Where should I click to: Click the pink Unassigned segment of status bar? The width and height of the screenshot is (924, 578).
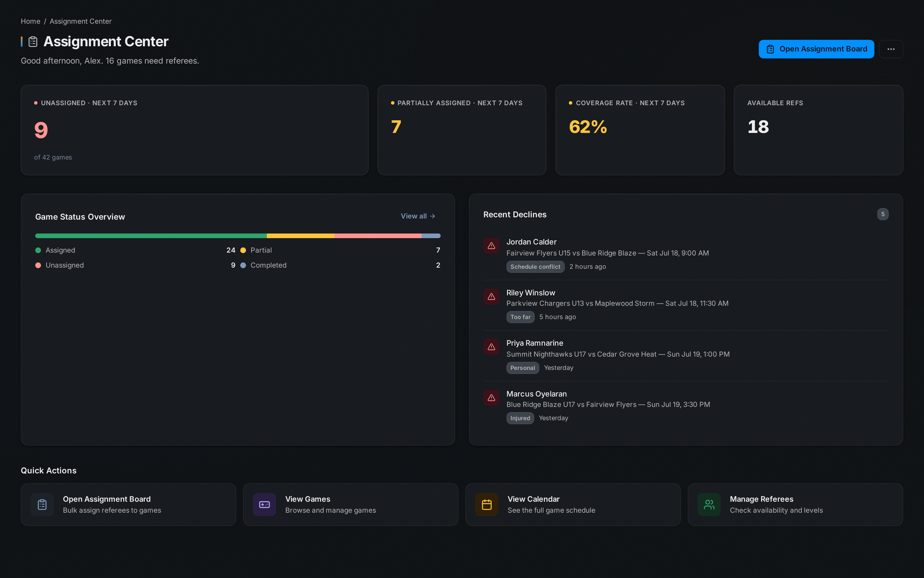(x=378, y=236)
